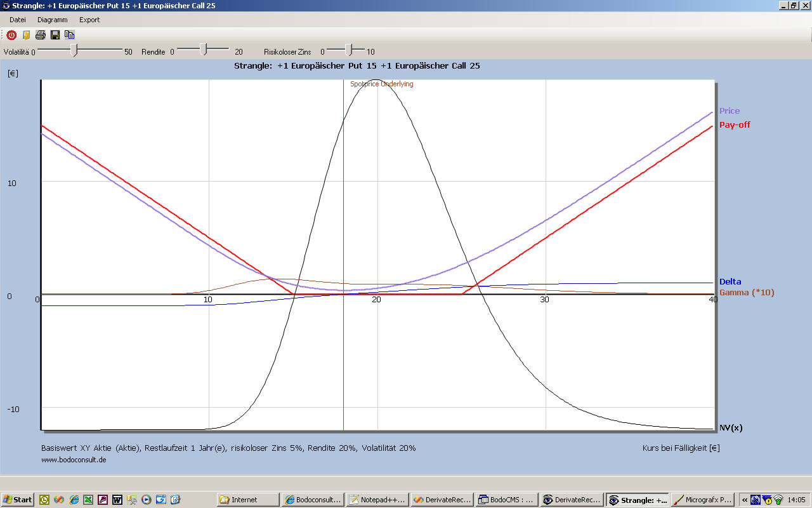Launch Excel from the quick launch bar
The width and height of the screenshot is (812, 508).
(88, 500)
